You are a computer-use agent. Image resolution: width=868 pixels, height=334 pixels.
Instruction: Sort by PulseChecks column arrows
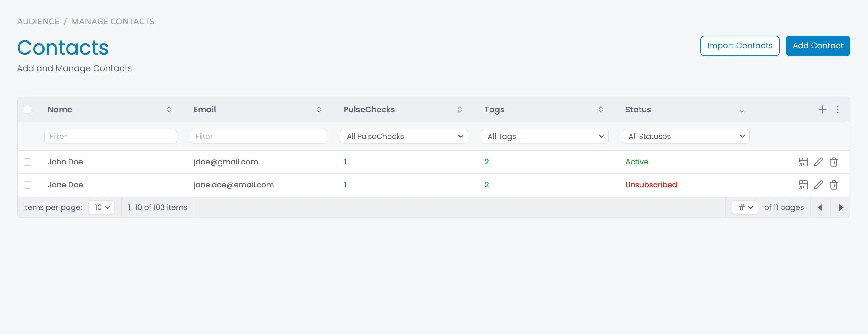click(460, 110)
